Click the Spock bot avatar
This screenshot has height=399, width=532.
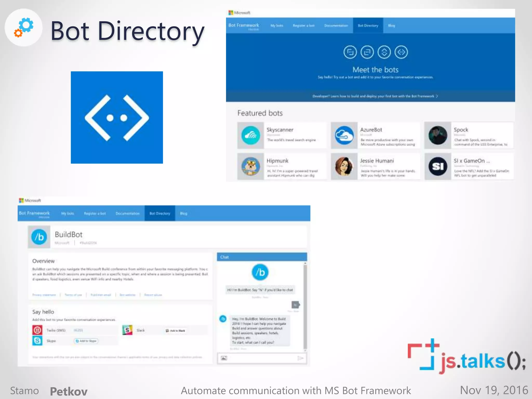(x=438, y=135)
